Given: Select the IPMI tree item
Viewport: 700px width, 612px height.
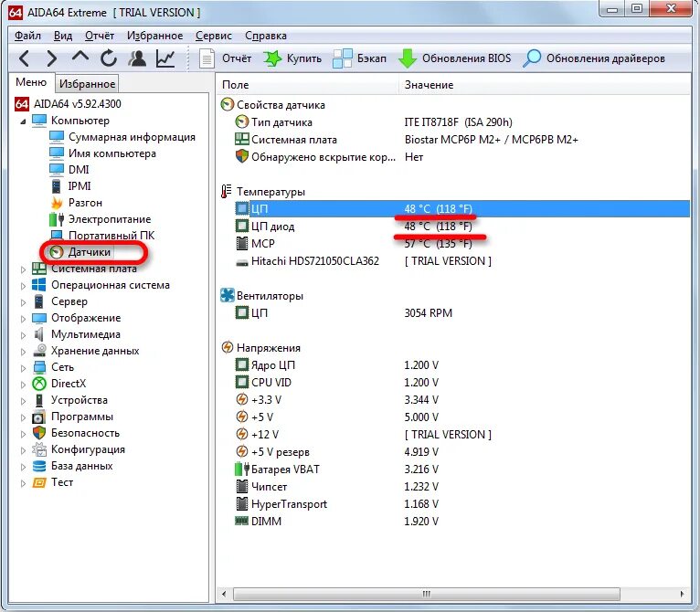Looking at the screenshot, I should click(80, 186).
